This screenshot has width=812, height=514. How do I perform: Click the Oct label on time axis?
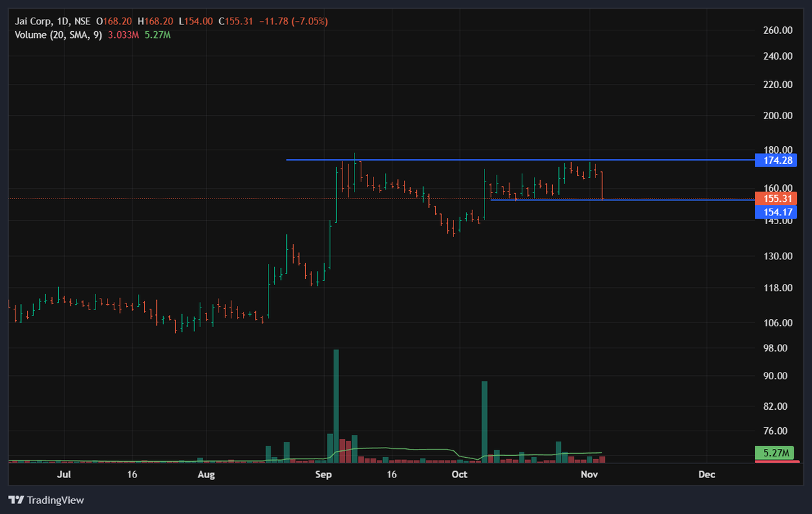[x=459, y=475]
